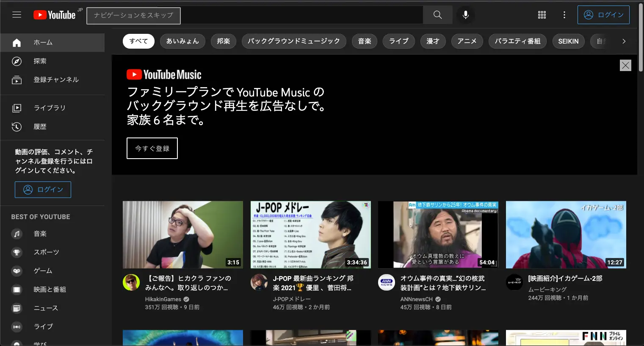Select バックグラウンドミュージック chip
The width and height of the screenshot is (644, 346).
coord(294,41)
